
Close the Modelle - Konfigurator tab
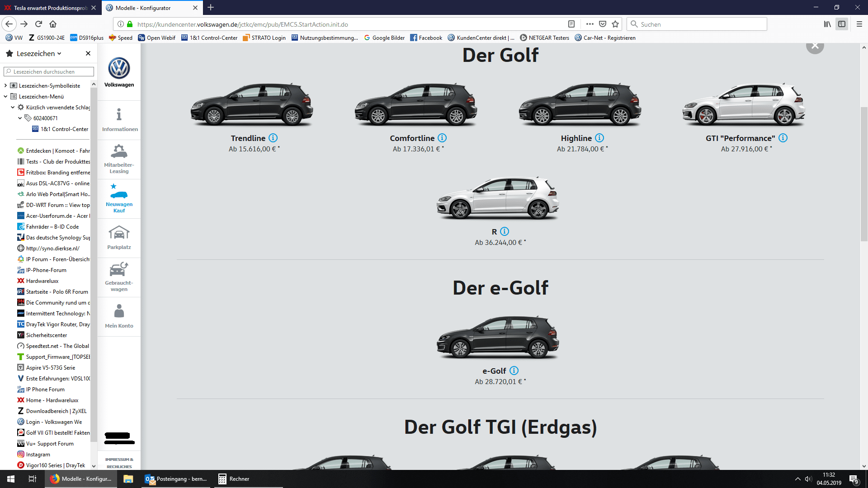(x=195, y=8)
